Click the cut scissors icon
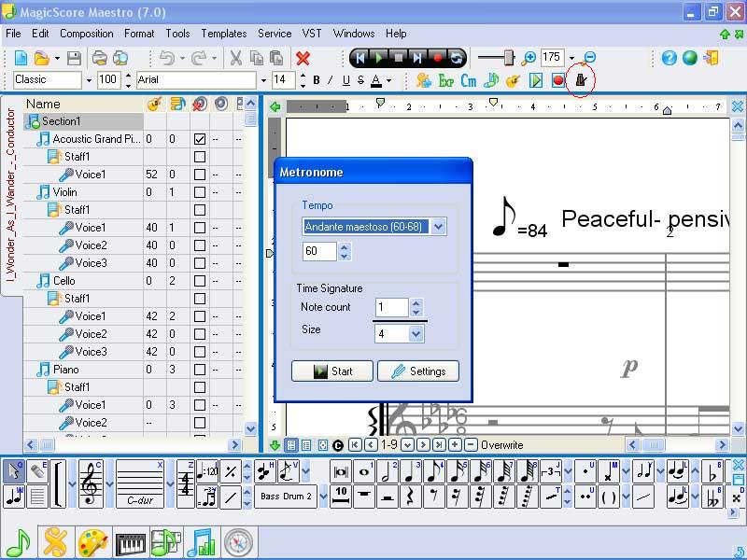This screenshot has width=747, height=560. [235, 58]
